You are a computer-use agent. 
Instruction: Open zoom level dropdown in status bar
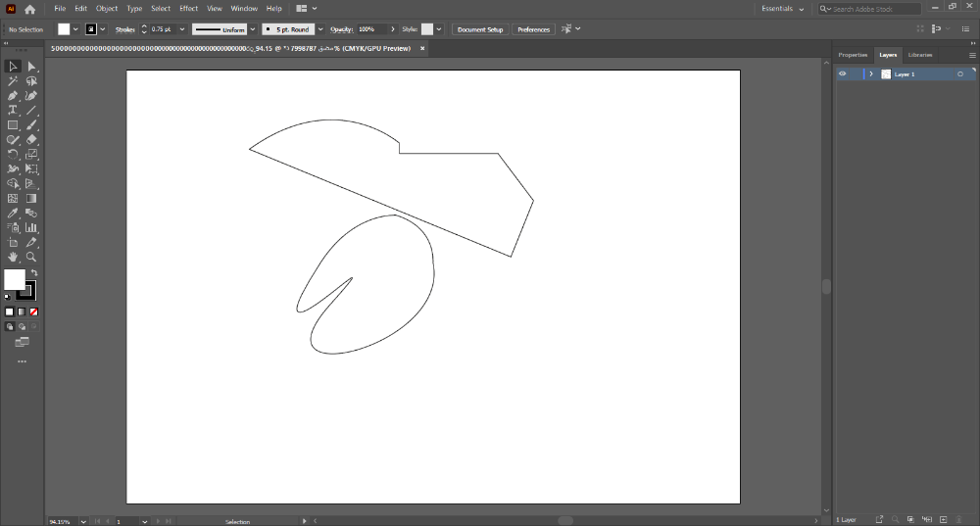(x=83, y=521)
